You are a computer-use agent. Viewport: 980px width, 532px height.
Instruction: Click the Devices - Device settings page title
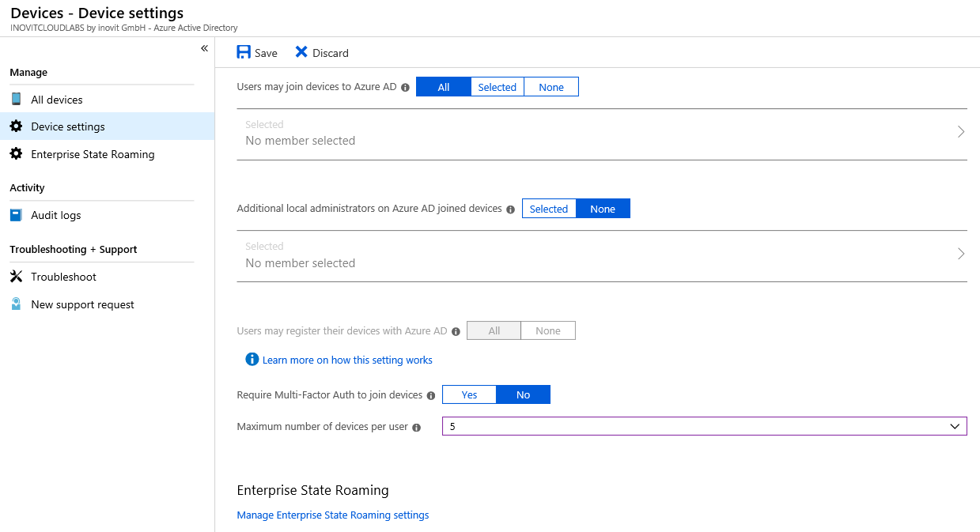pyautogui.click(x=97, y=13)
